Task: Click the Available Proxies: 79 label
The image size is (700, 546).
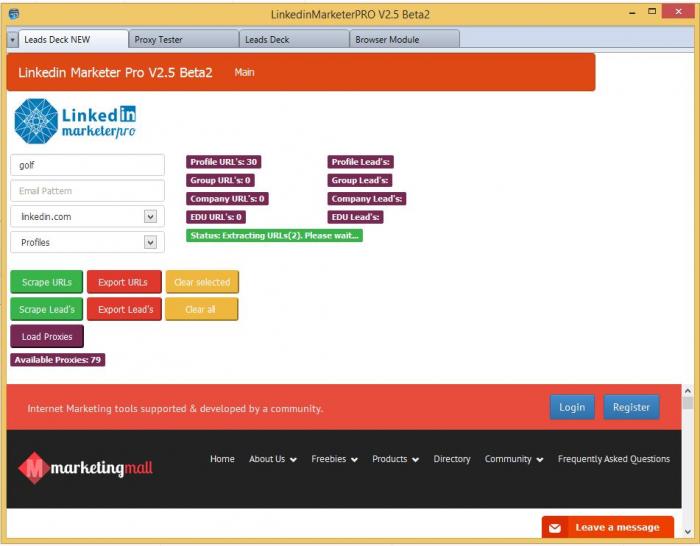Action: (58, 360)
